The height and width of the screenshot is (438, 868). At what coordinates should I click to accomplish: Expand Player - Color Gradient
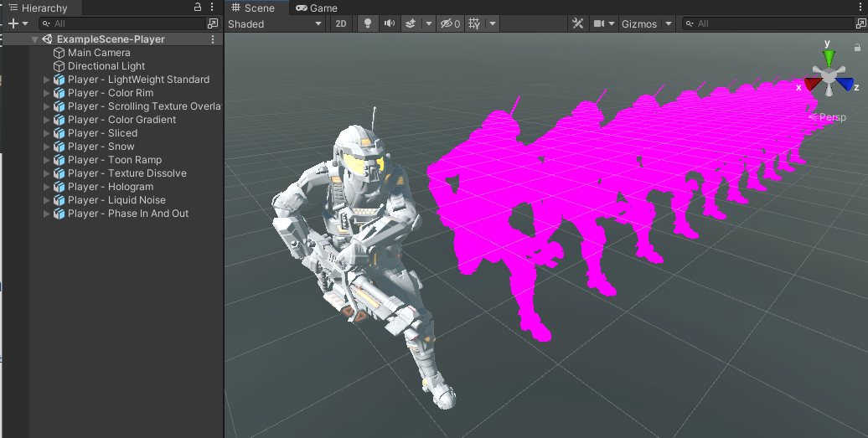47,120
